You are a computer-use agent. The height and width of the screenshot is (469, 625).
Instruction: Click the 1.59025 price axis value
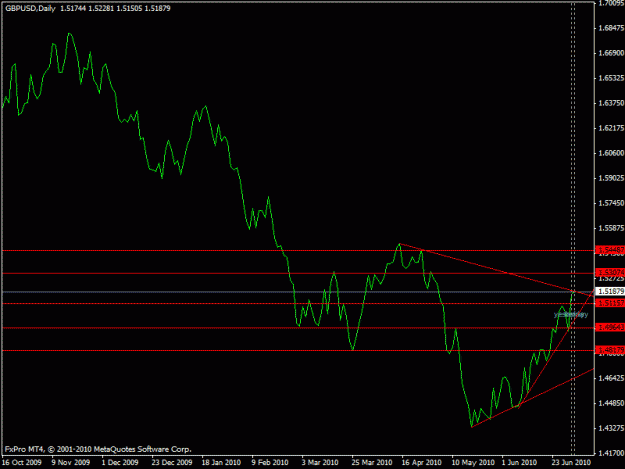pos(611,178)
